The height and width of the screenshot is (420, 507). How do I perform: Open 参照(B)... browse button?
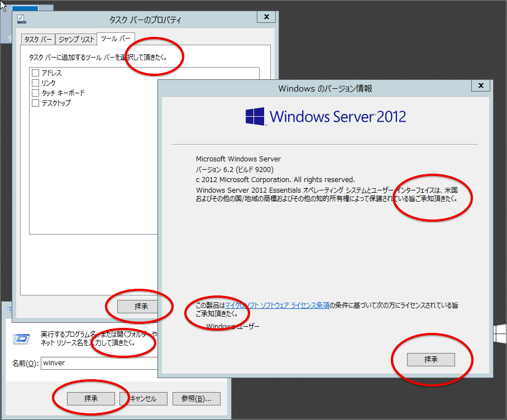click(x=197, y=399)
